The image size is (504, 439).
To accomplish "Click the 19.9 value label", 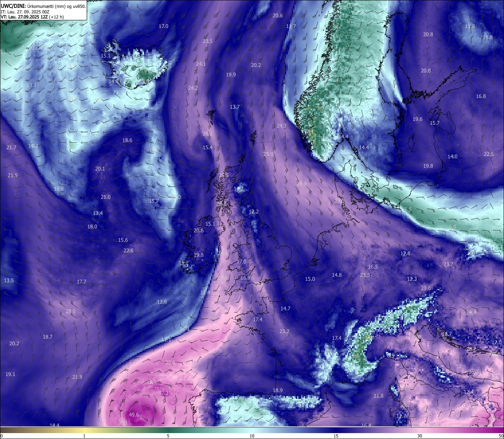I will click(231, 74).
